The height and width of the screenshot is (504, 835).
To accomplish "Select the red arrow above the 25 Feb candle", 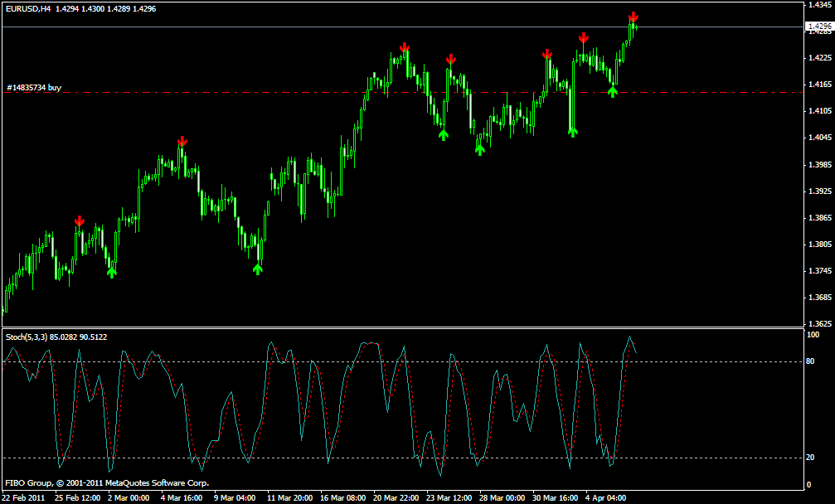I will click(80, 220).
